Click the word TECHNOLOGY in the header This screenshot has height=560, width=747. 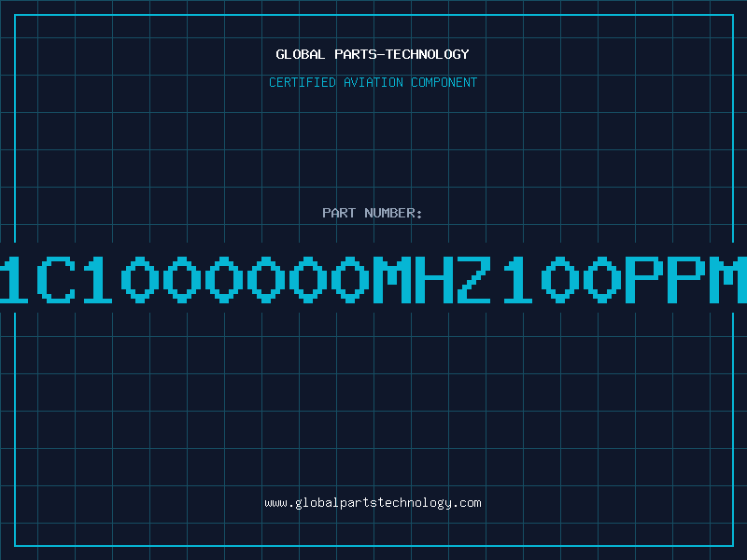(428, 54)
